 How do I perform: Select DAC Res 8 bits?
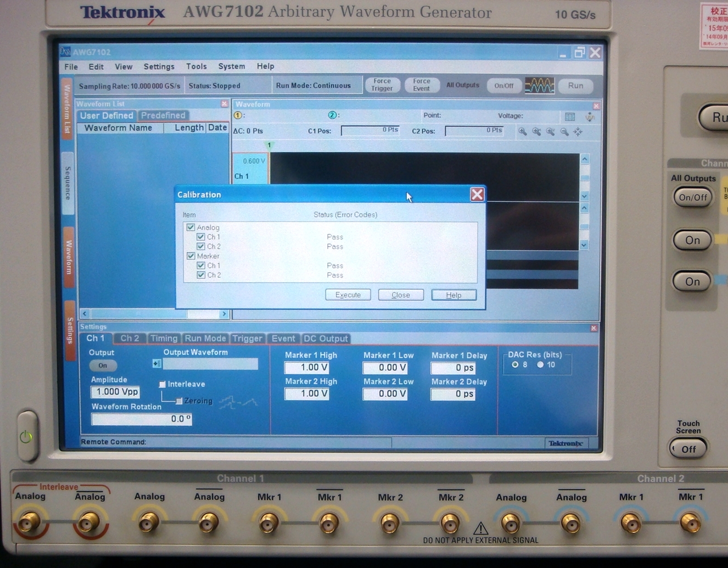point(515,364)
